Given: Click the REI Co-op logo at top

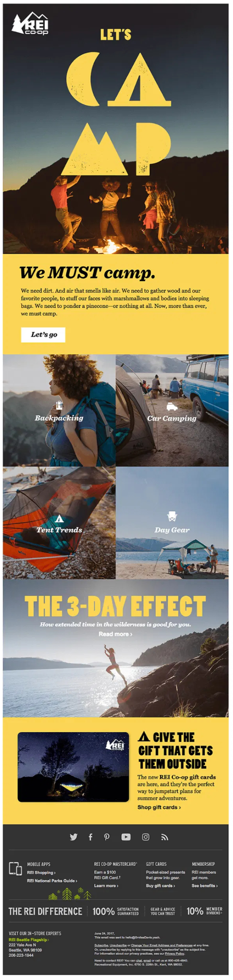Looking at the screenshot, I should coord(30,24).
